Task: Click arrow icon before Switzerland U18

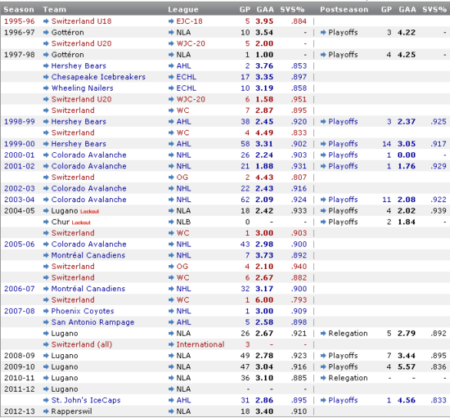Action: pos(46,21)
